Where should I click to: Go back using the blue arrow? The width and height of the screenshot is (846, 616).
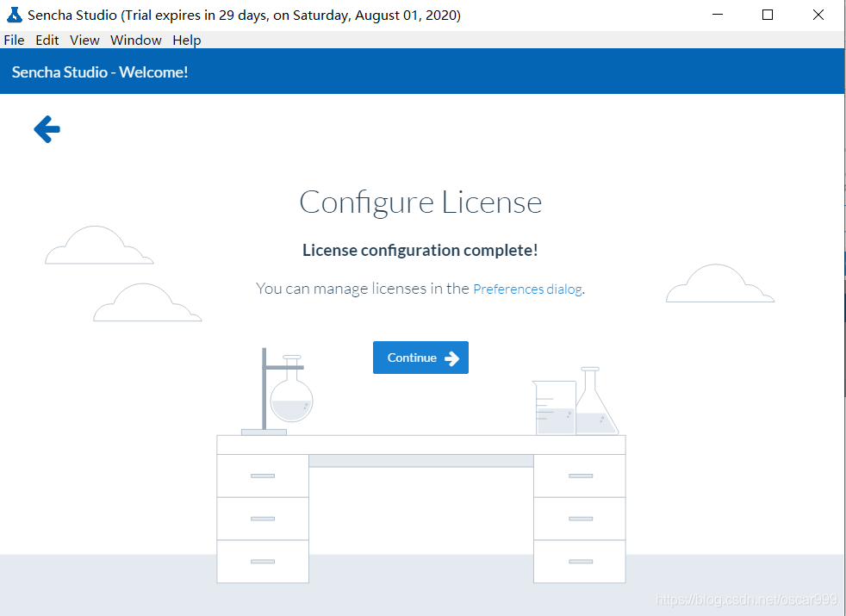point(47,129)
